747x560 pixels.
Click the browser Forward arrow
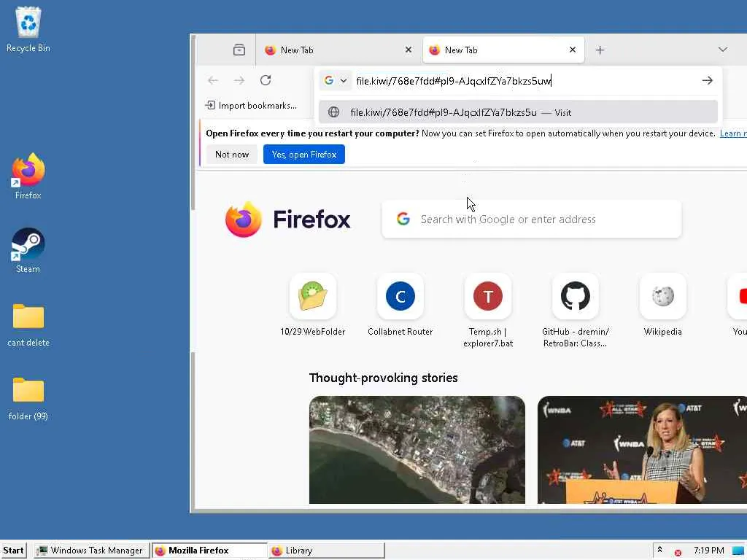239,80
